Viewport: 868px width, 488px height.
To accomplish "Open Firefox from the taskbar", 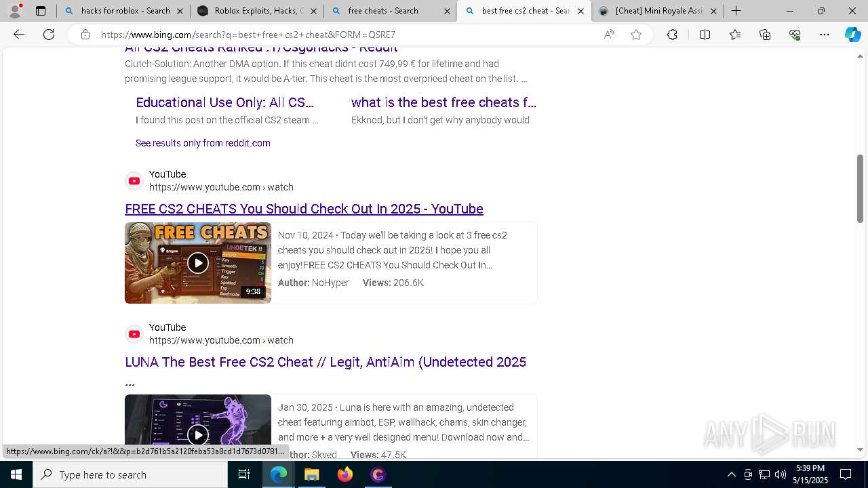I will pyautogui.click(x=344, y=474).
